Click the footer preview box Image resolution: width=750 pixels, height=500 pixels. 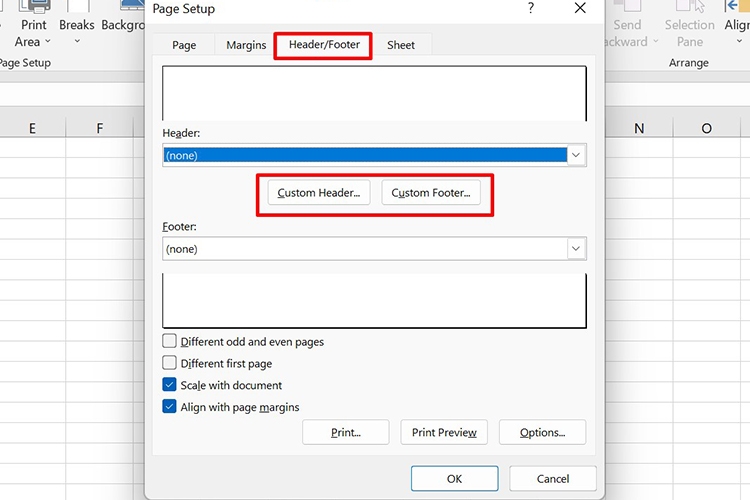pos(374,300)
